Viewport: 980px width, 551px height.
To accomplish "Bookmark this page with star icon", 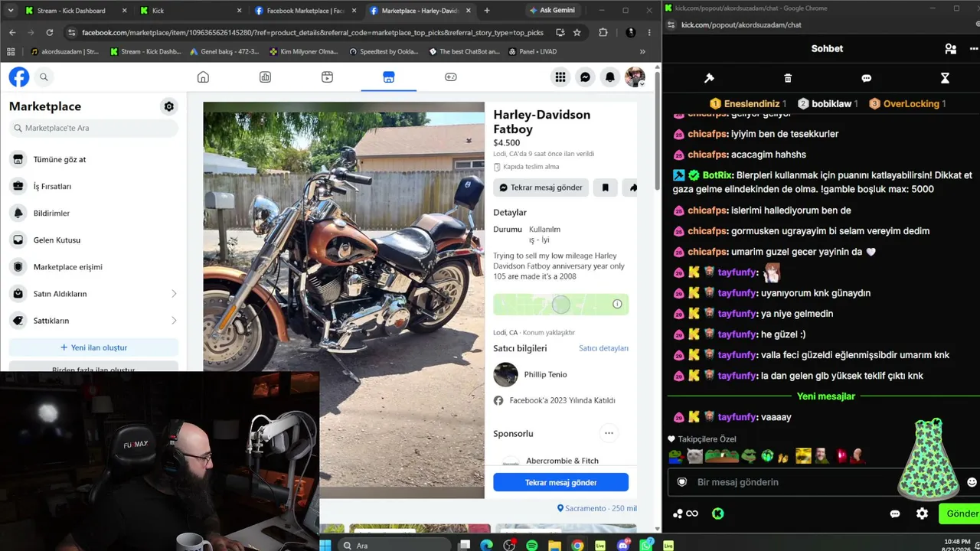I will click(x=577, y=33).
